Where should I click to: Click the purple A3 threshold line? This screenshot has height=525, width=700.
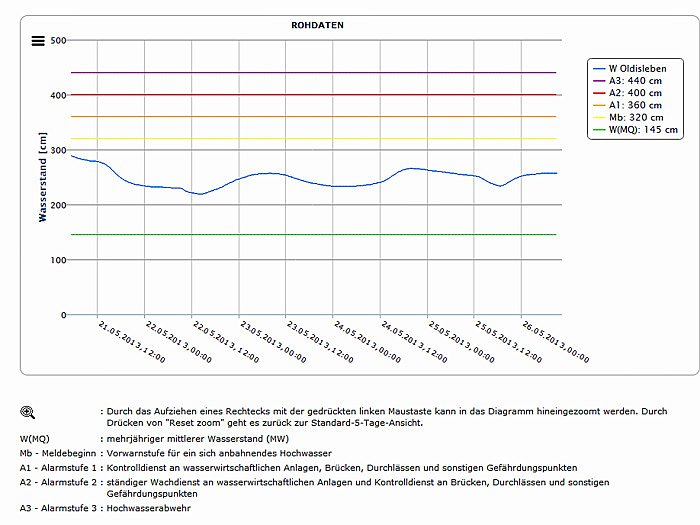[300, 72]
